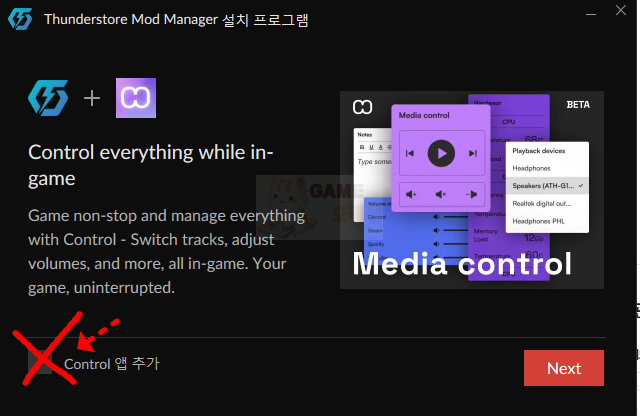640x416 pixels.
Task: Click the BETA label in promo image
Action: 578,105
